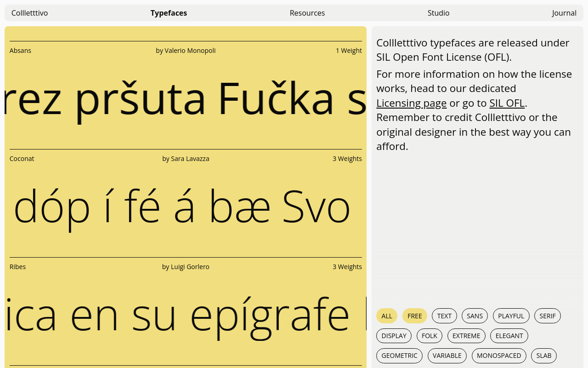Select the FOLK filter tag

coord(430,336)
